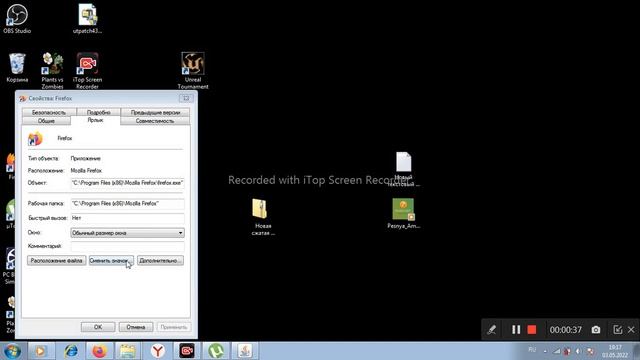Close the recorder control bar
Image resolution: width=640 pixels, height=360 pixels.
tap(631, 329)
